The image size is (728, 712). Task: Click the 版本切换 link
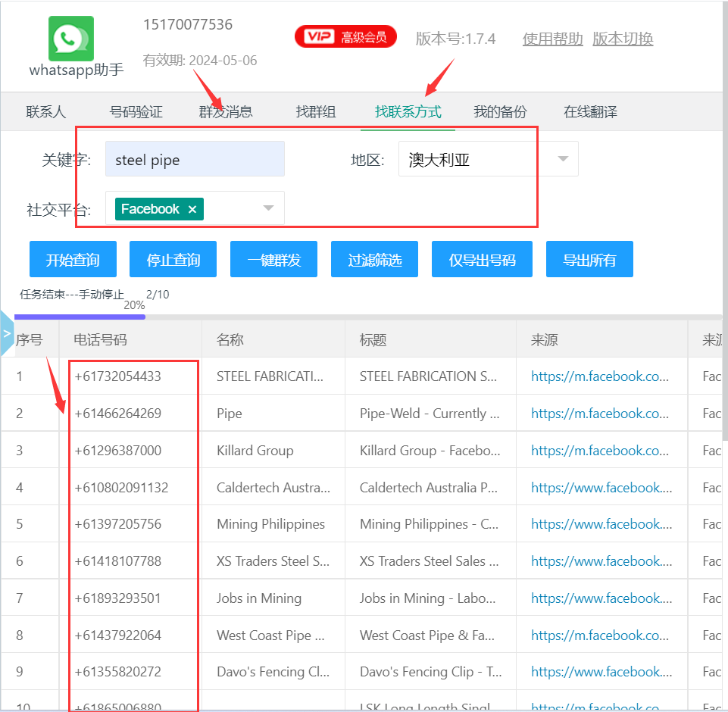click(x=623, y=39)
